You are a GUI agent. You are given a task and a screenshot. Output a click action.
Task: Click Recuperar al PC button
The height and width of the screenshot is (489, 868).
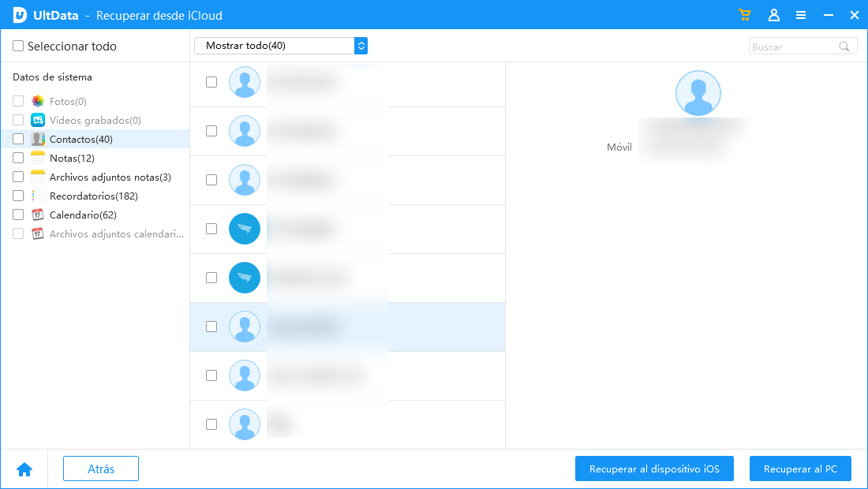click(800, 468)
